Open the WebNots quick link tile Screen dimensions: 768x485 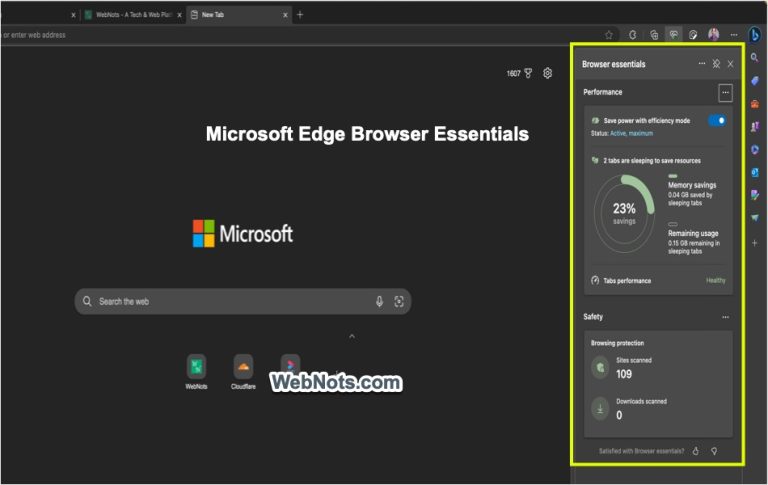pos(196,372)
